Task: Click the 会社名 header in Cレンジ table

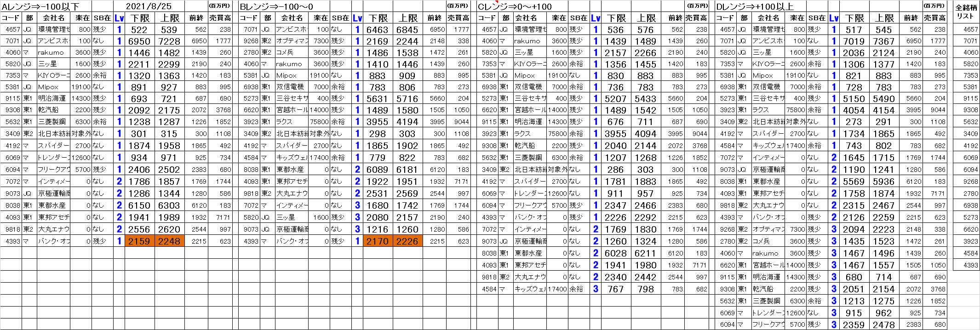Action: [x=530, y=18]
